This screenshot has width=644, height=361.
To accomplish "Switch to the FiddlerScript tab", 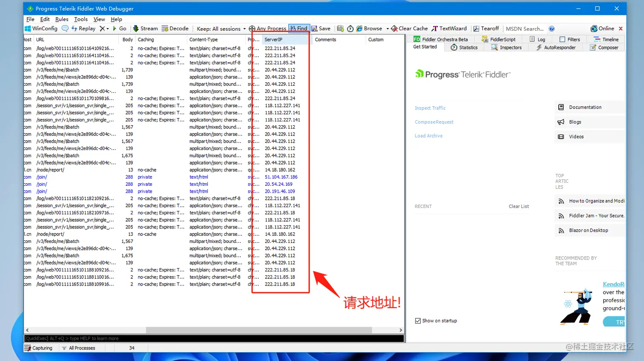I will point(498,39).
